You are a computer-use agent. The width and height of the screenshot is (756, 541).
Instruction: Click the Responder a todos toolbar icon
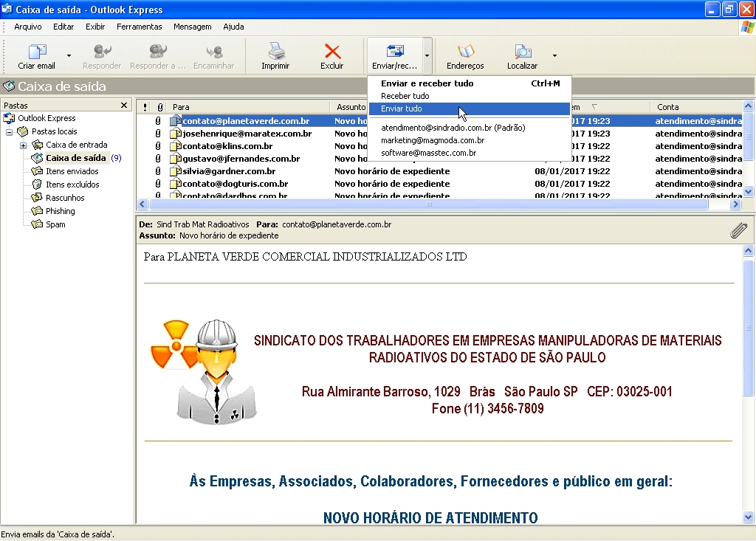(x=158, y=51)
